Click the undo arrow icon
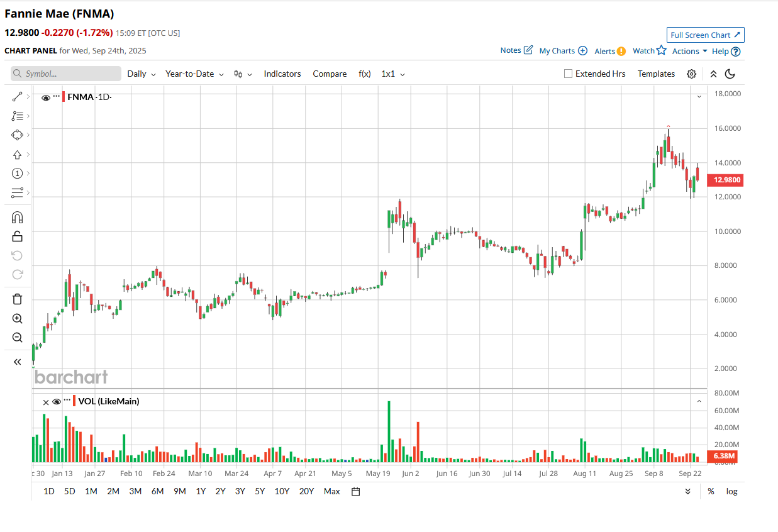The height and width of the screenshot is (532, 778). [x=17, y=255]
